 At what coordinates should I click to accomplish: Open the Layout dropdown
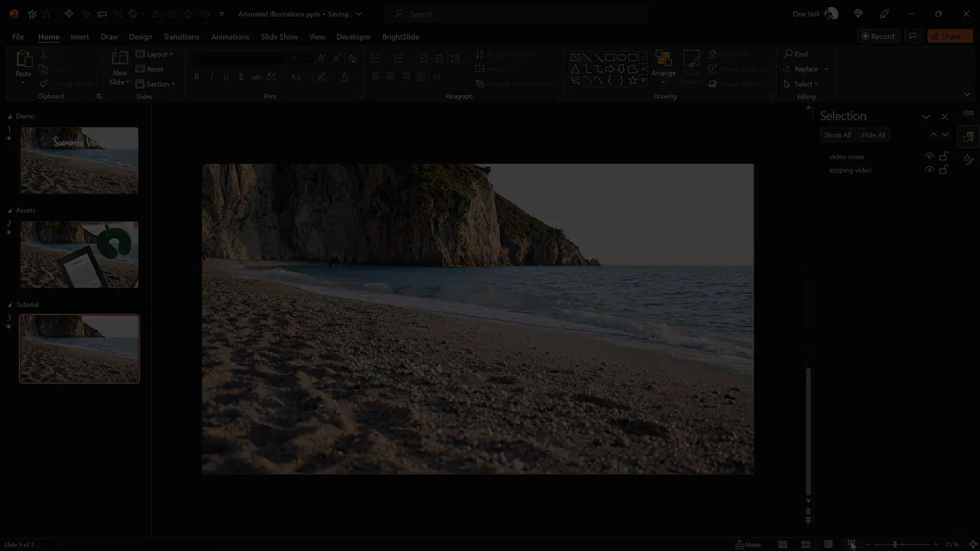pos(155,54)
